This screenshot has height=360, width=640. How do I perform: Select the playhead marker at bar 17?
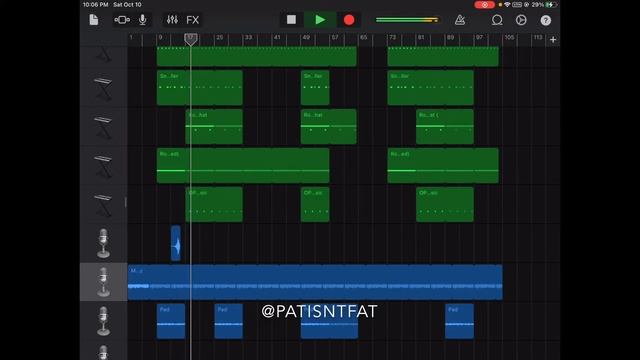pyautogui.click(x=191, y=39)
